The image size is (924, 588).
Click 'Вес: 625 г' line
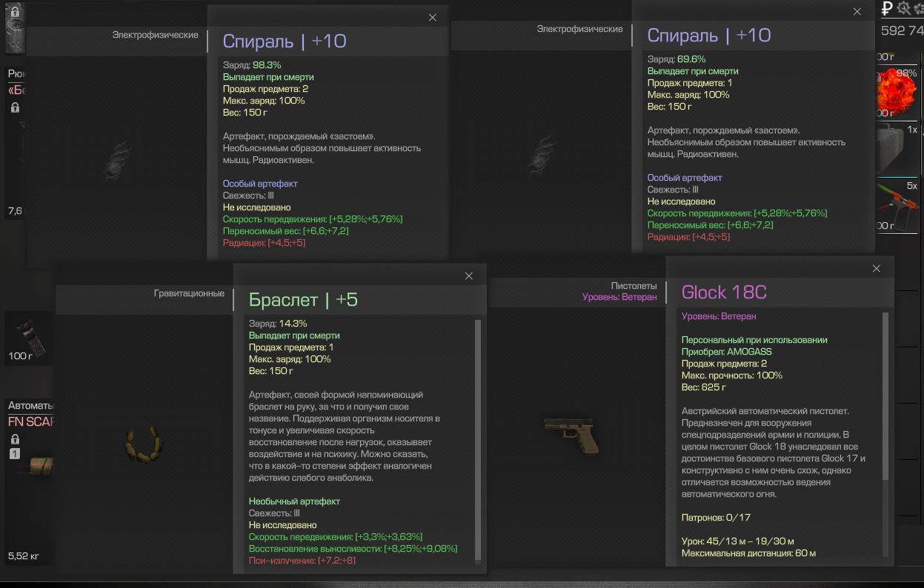click(704, 387)
